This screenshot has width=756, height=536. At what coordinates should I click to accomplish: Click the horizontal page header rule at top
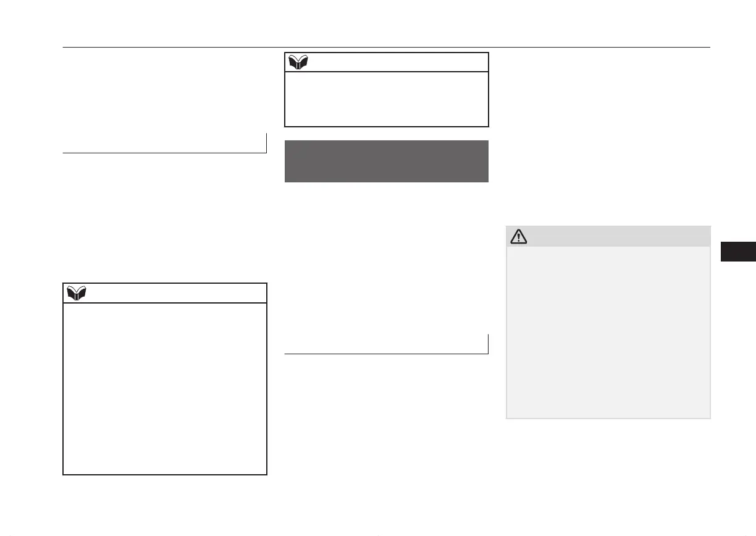[387, 47]
